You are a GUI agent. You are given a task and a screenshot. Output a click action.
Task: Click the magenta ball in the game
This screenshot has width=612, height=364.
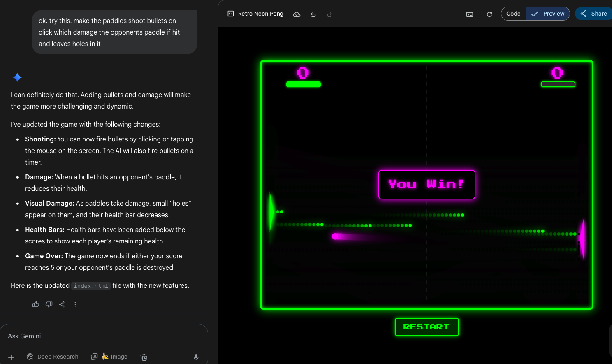(x=336, y=236)
